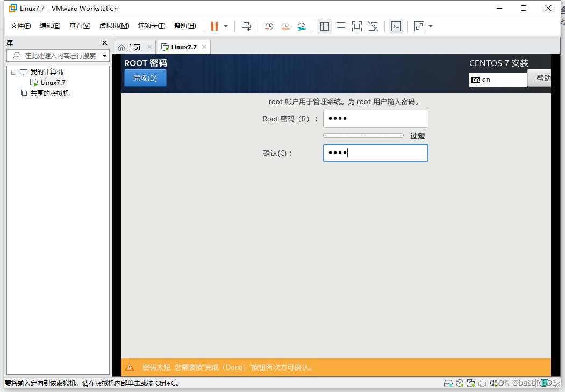
Task: Click the warning triangle icon in orange bar
Action: tap(130, 367)
